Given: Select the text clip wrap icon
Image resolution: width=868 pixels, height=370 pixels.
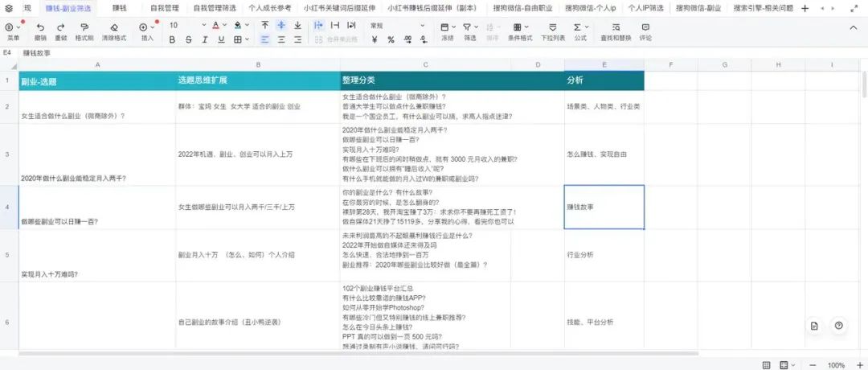Looking at the screenshot, I should point(335,26).
